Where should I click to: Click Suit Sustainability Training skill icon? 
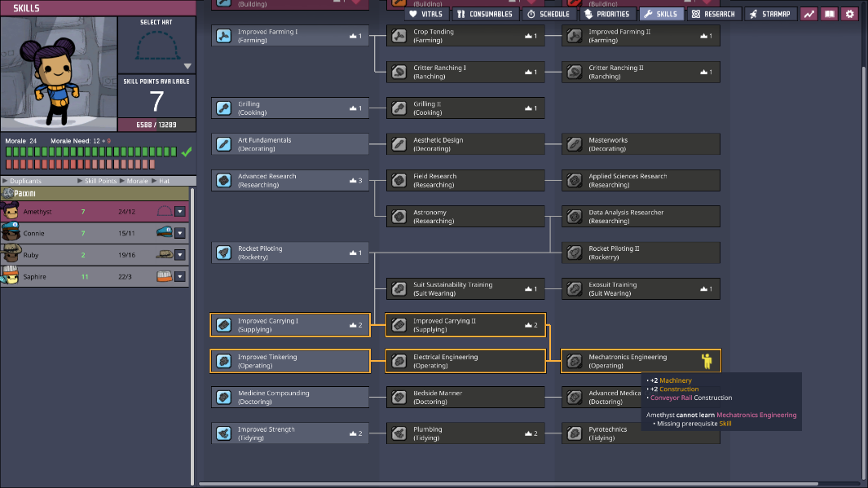[x=399, y=289]
